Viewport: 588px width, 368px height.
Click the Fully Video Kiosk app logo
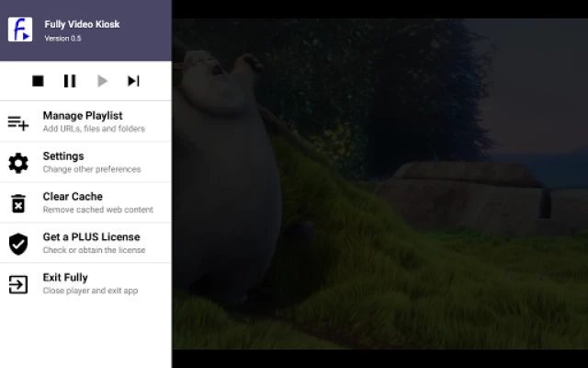click(20, 29)
